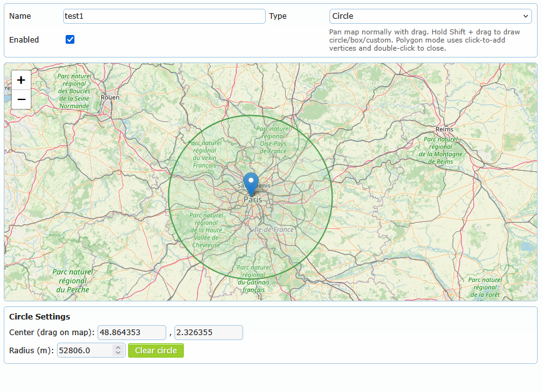The height and width of the screenshot is (392, 542).
Task: Zoom in on the map
Action: coord(21,80)
